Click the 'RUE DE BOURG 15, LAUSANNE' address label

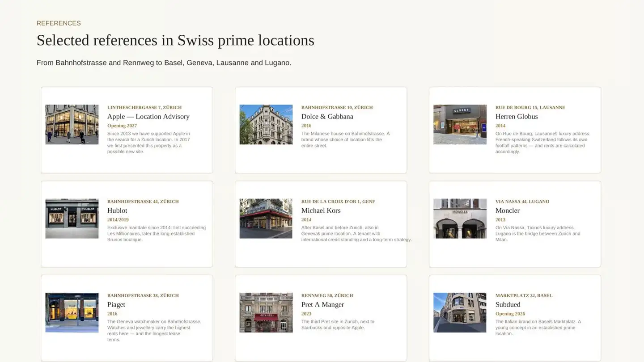coord(530,107)
